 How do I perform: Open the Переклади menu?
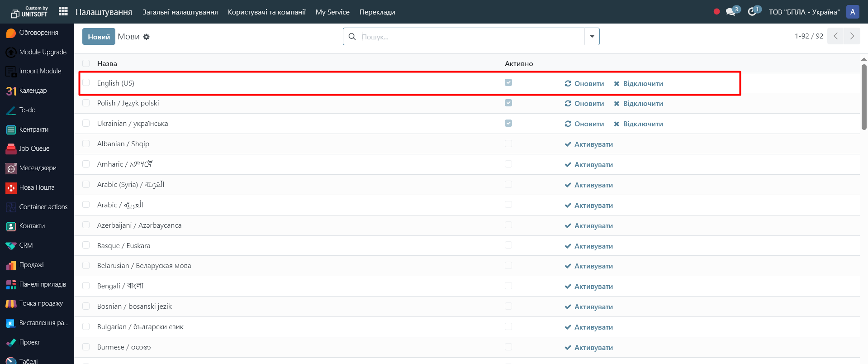click(x=377, y=12)
